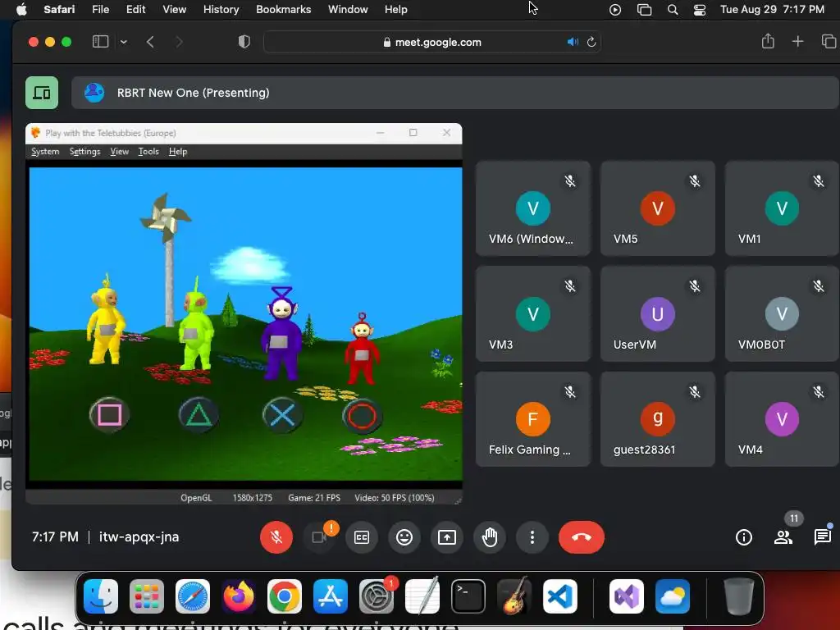The image size is (840, 630).
Task: Open Google Chrome from the Dock
Action: point(285,596)
